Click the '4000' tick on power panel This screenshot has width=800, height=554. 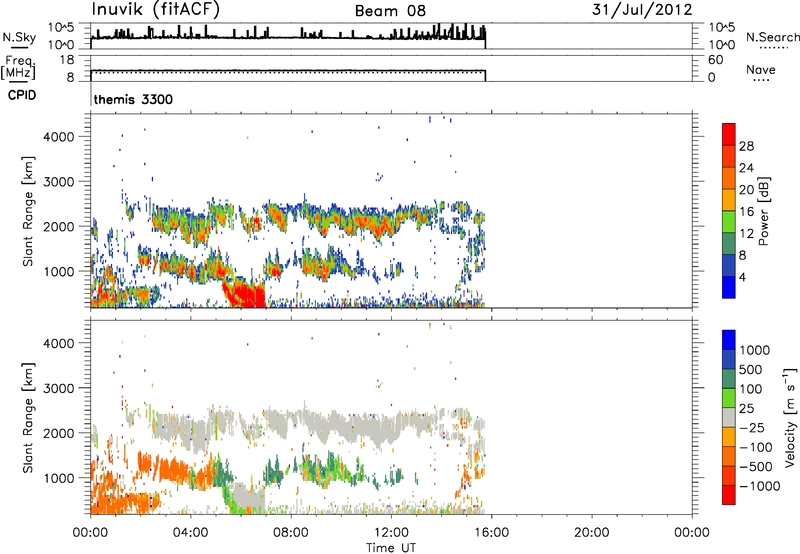pos(59,137)
